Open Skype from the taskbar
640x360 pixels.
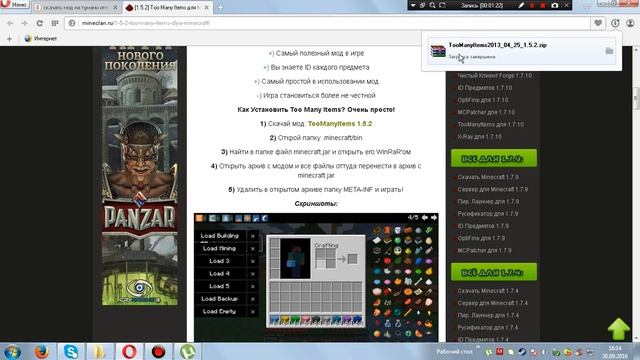coord(71,351)
